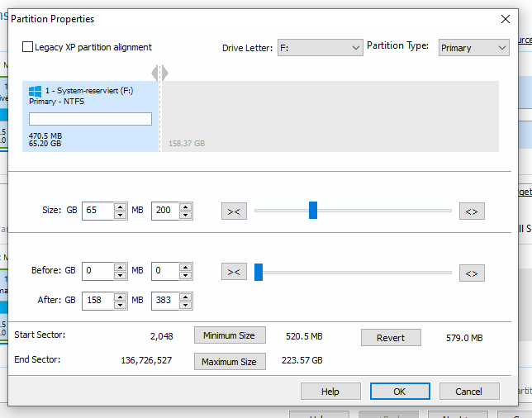Click the After GB input field

pyautogui.click(x=97, y=301)
